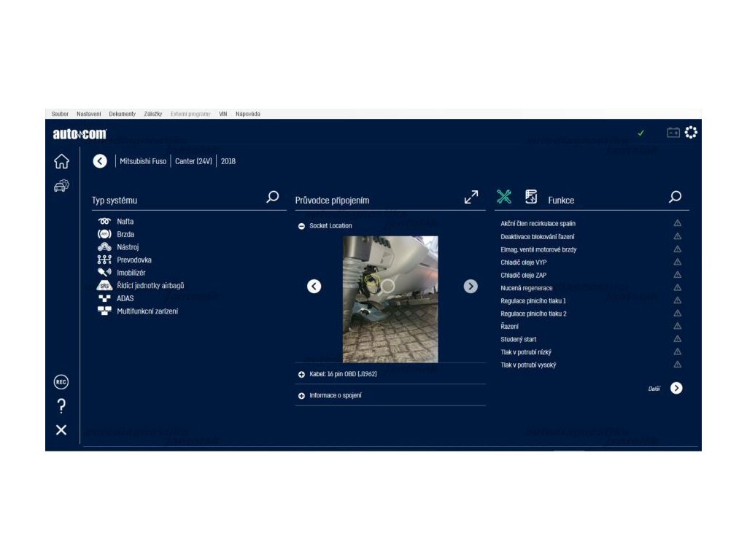The image size is (747, 560).
Task: Go to next function page via Další arrow
Action: pyautogui.click(x=676, y=388)
